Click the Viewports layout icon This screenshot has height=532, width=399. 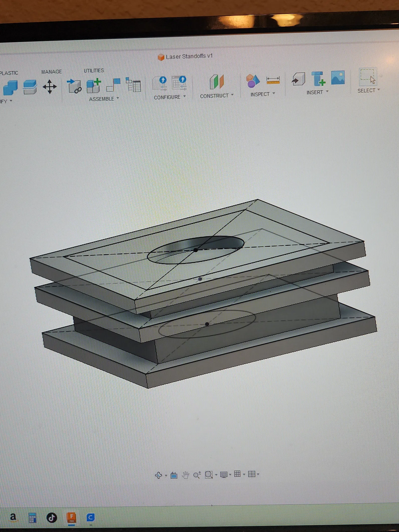coord(252,474)
